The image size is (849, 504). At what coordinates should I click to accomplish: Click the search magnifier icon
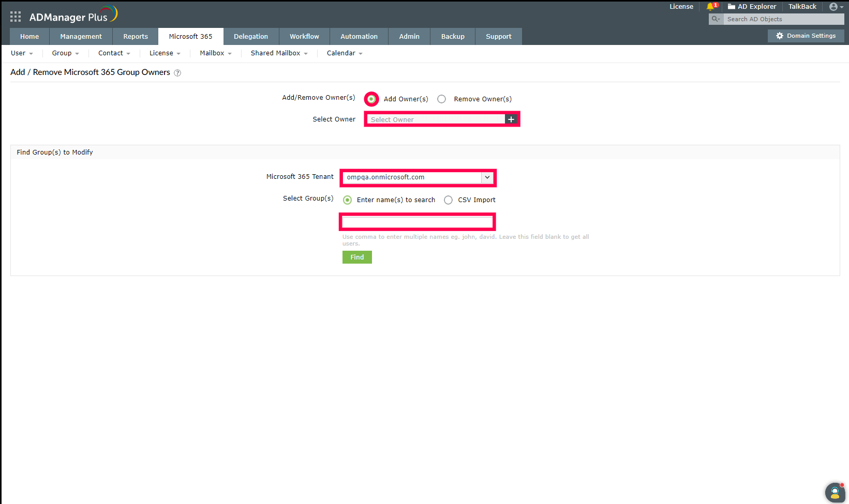click(716, 19)
